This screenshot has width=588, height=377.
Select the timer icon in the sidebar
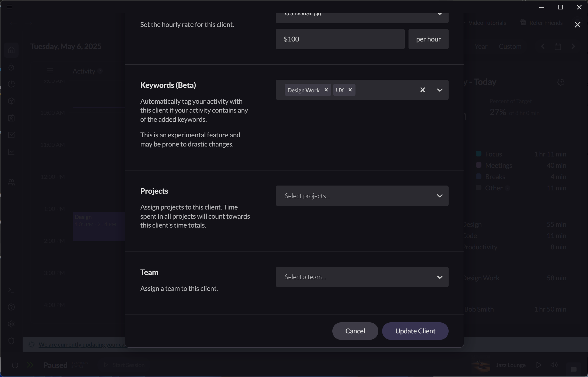click(11, 67)
